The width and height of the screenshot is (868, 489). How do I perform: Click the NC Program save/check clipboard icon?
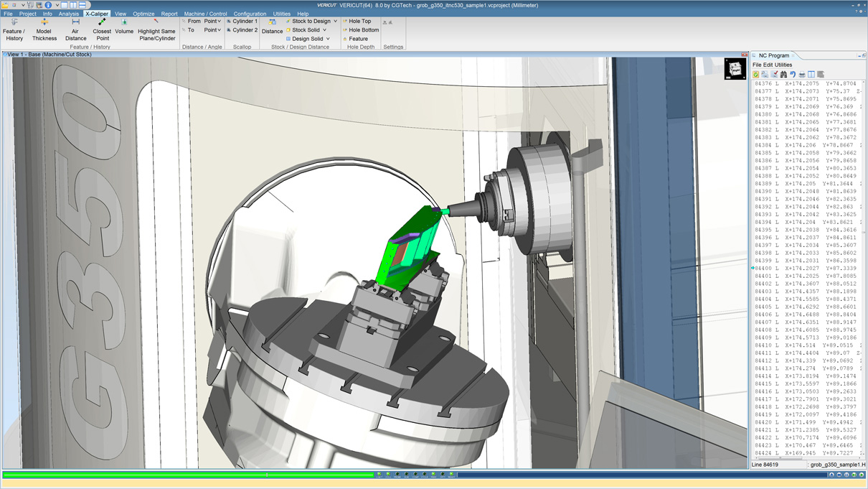[755, 75]
